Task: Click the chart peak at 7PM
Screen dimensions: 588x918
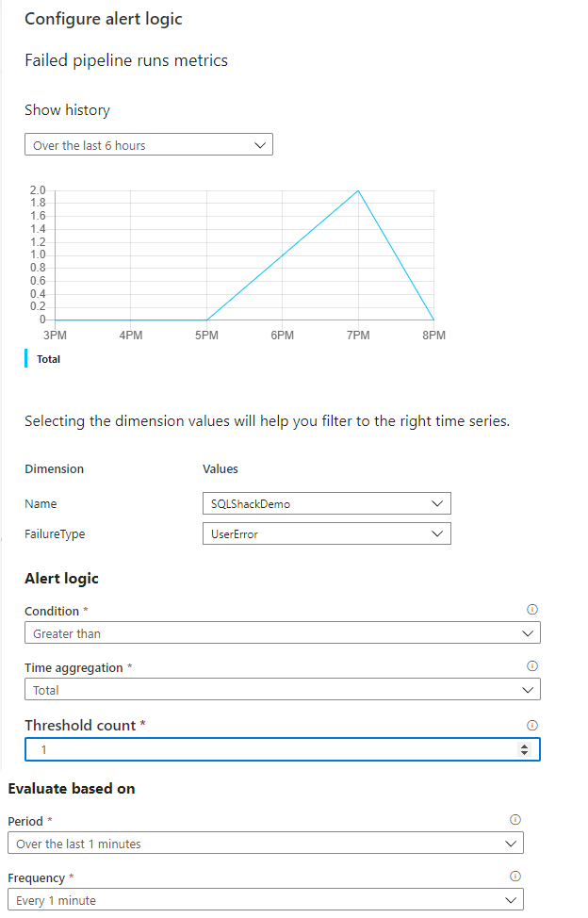Action: [x=358, y=190]
